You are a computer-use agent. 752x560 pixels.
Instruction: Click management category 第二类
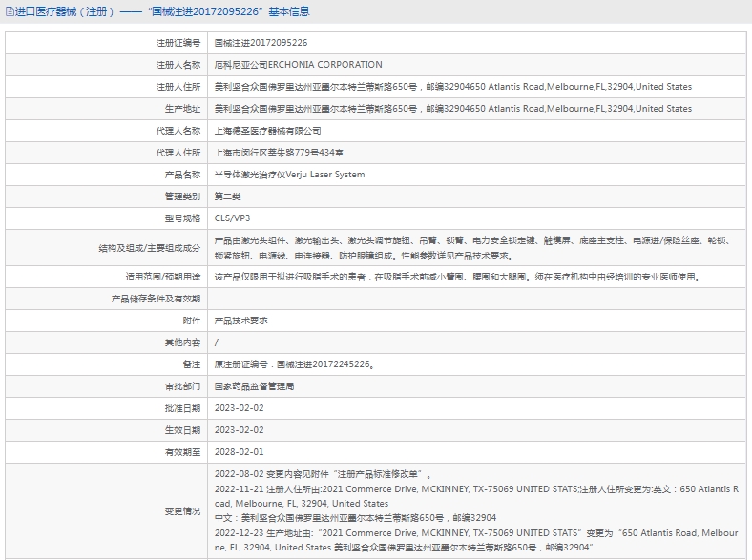[x=227, y=197]
